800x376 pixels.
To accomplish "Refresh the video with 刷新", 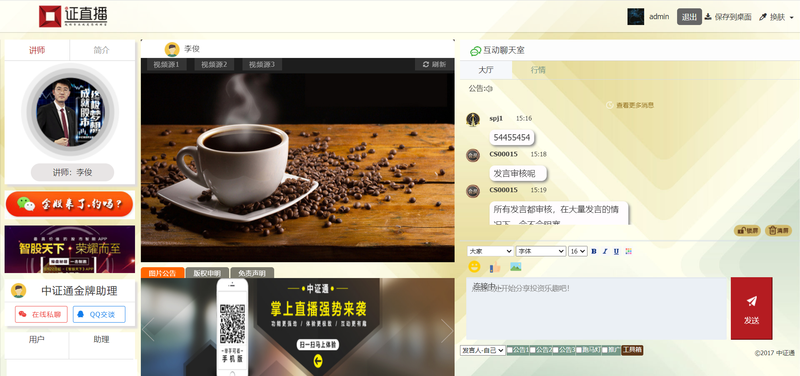I will [434, 64].
